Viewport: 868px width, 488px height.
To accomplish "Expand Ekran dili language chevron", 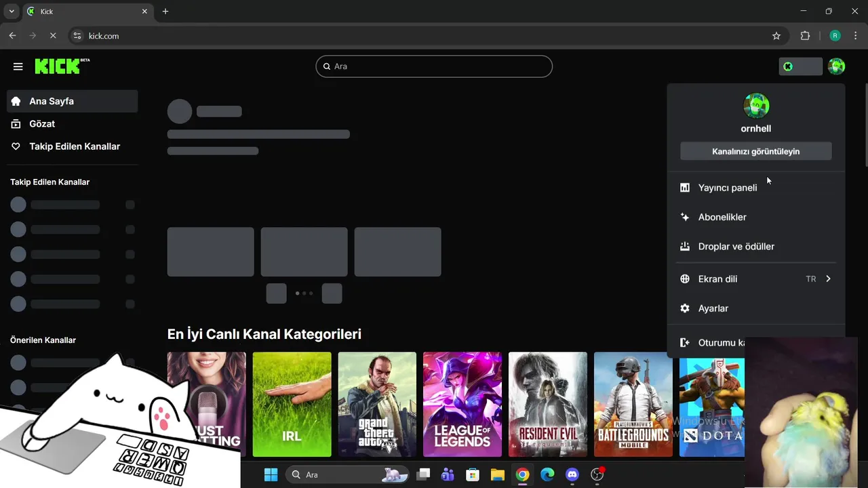I will click(x=828, y=279).
